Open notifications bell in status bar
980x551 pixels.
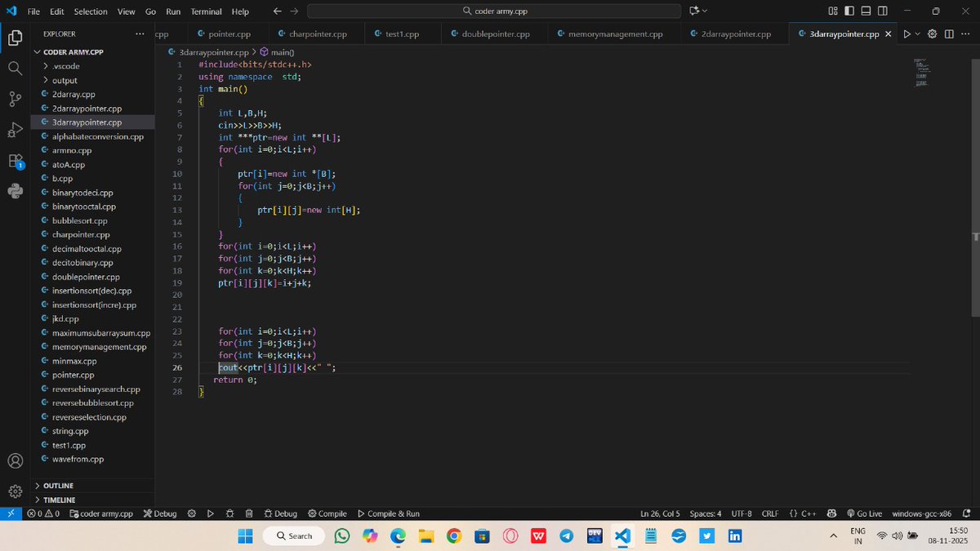967,513
